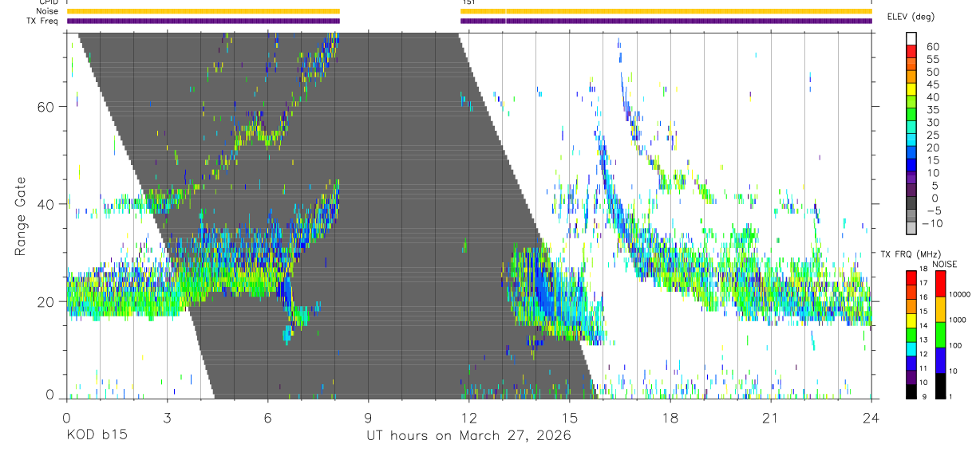Click the '55' label on the ELEV scale
Image resolution: width=980 pixels, height=452 pixels.
933,59
